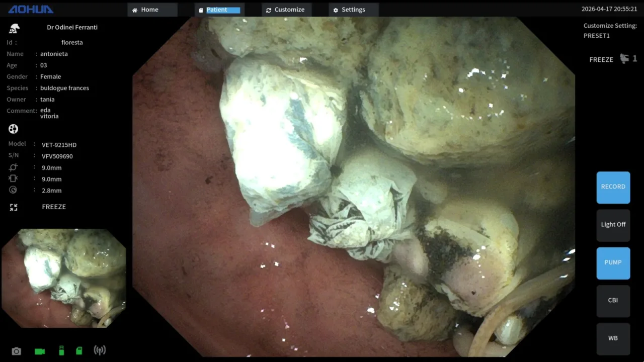Screen dimensions: 644x362
Task: Click the frozen image thumbnail preview
Action: pyautogui.click(x=64, y=278)
